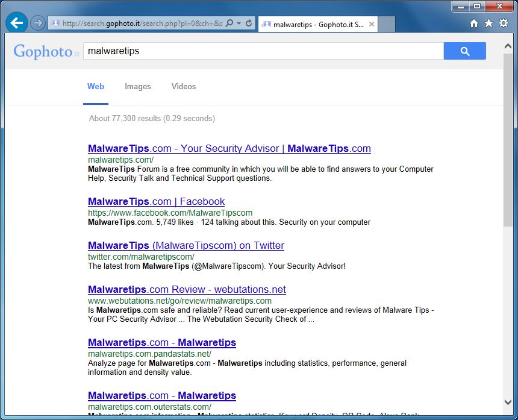Minimize the browser window
518x420 pixels.
461,6
